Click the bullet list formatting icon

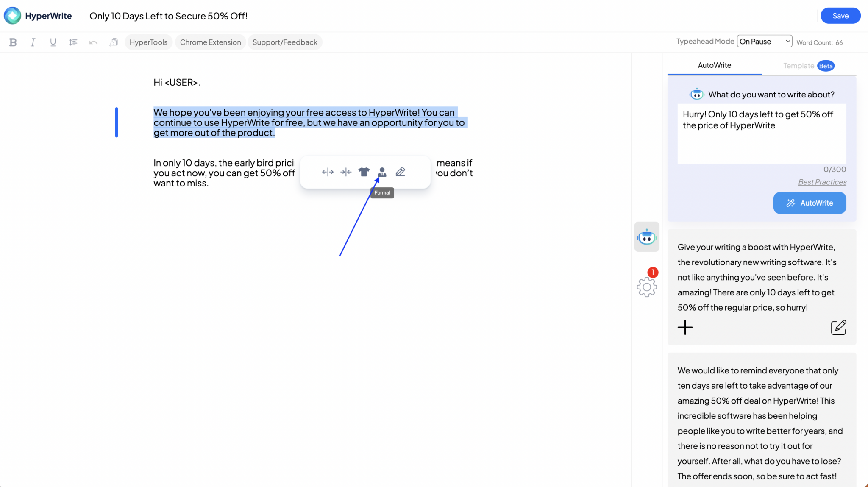pos(73,42)
